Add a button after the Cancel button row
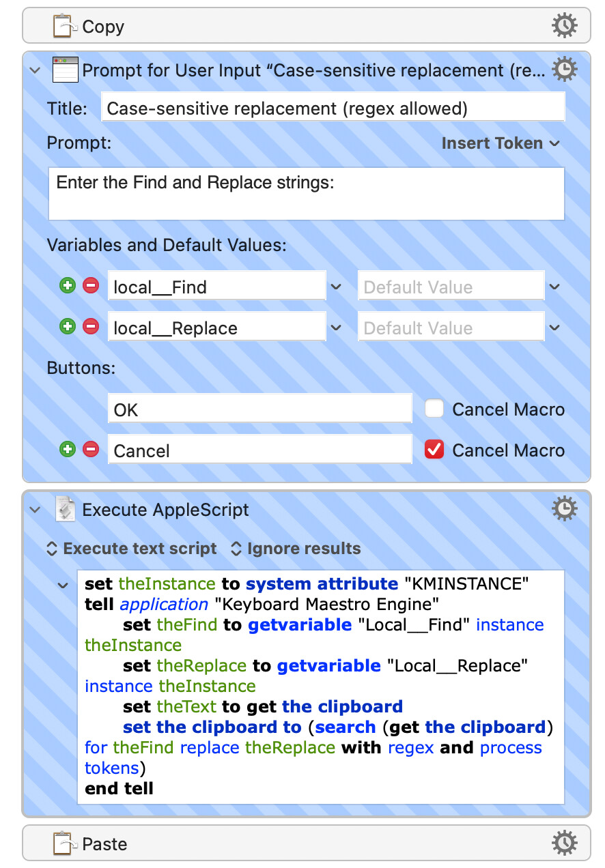Viewport: 605px width, 868px height. 67,449
